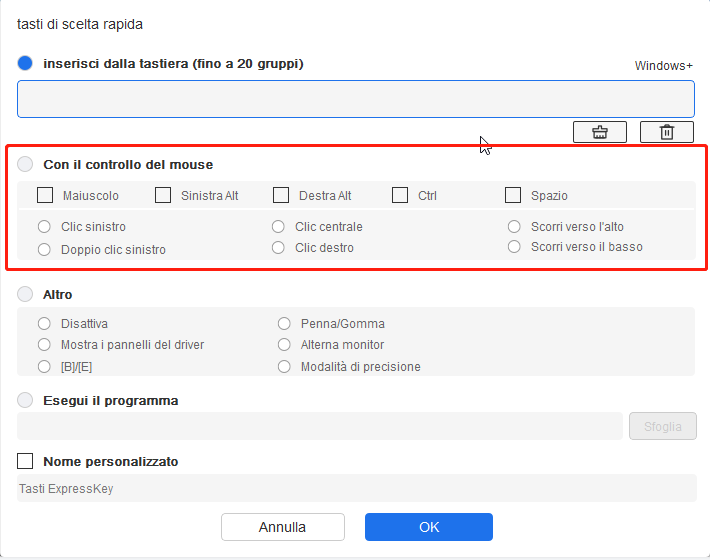Select 'Con il controllo del mouse' radio option

(25, 164)
